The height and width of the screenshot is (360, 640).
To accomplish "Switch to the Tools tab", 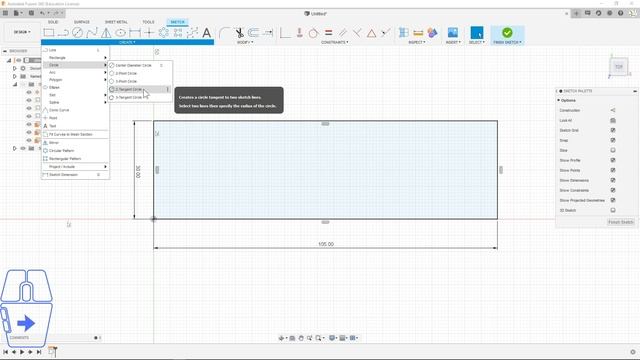I will pos(148,22).
